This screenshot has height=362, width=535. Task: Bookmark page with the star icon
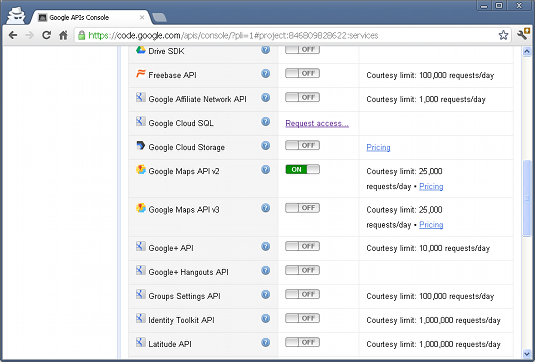503,35
